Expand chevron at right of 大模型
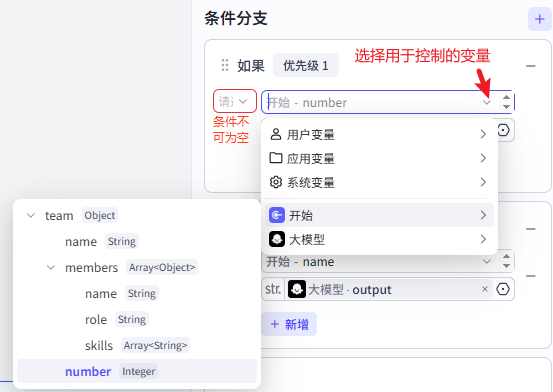Screen dimensions: 553x392 (x=483, y=239)
